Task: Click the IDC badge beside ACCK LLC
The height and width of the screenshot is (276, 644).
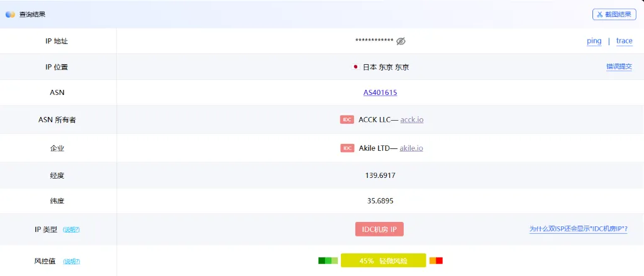Action: 347,119
